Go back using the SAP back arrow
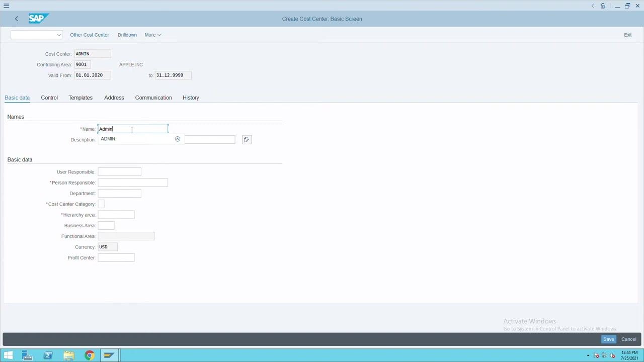 (x=17, y=19)
